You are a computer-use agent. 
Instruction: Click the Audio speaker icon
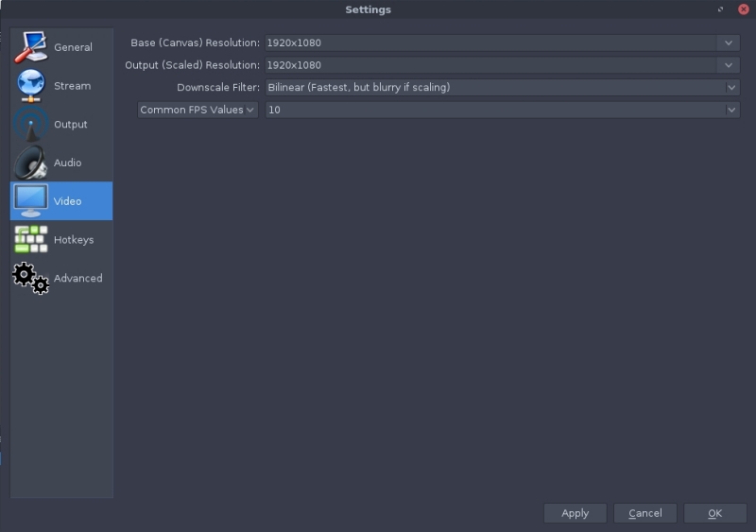pyautogui.click(x=30, y=163)
